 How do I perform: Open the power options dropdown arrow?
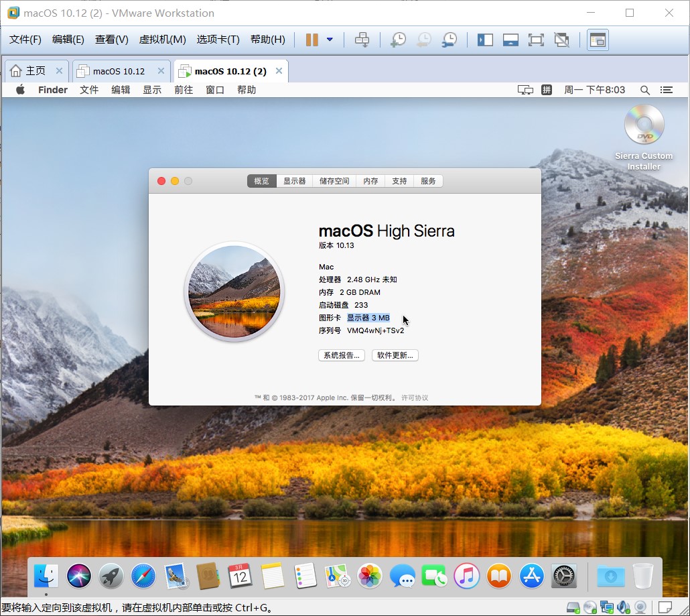point(330,40)
